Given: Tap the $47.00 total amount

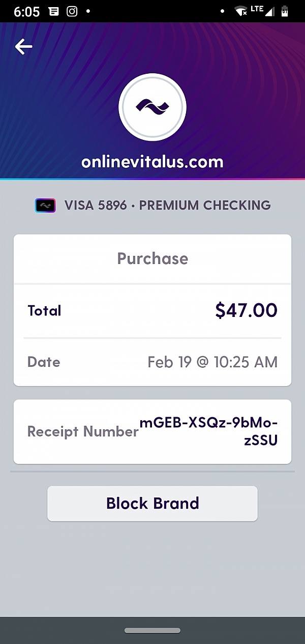Looking at the screenshot, I should (x=246, y=310).
